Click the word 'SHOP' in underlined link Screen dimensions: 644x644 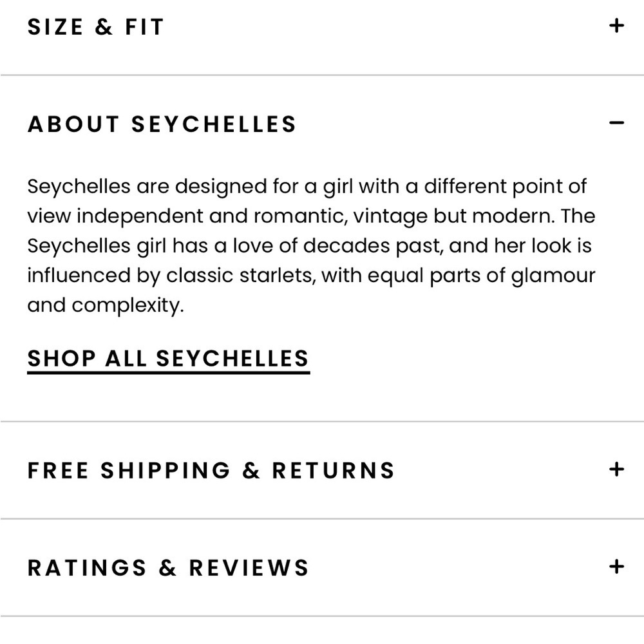tap(62, 359)
